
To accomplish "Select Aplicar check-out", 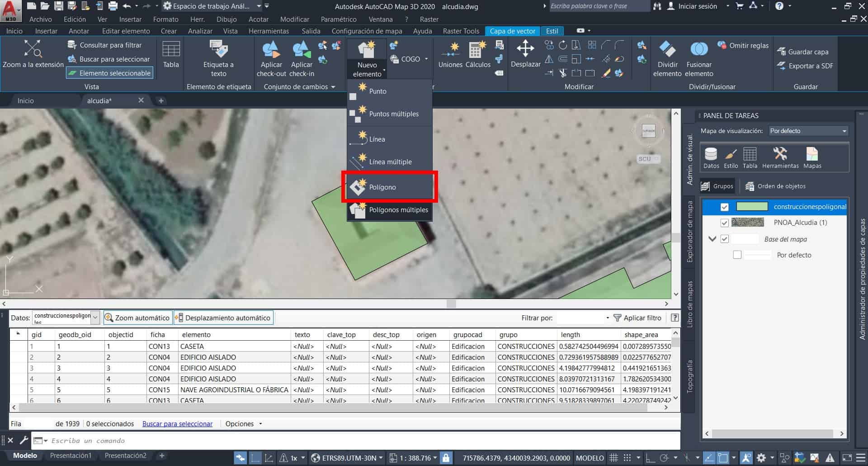I will tap(271, 58).
